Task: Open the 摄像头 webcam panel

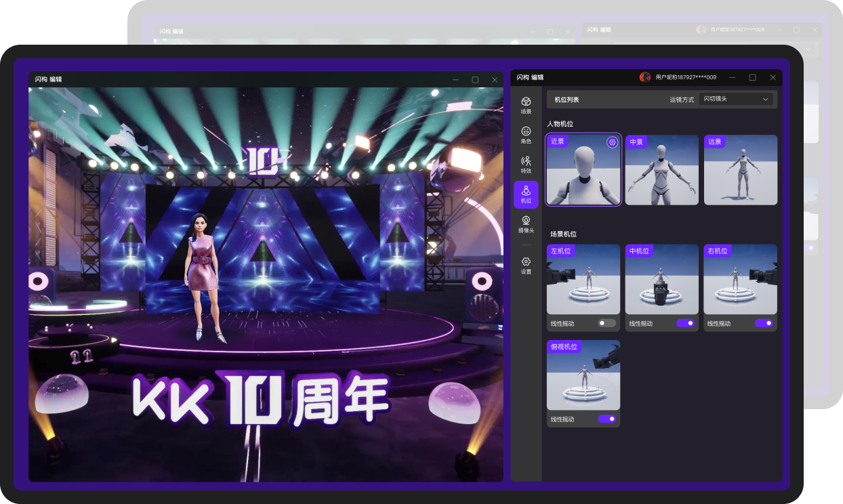Action: [526, 224]
